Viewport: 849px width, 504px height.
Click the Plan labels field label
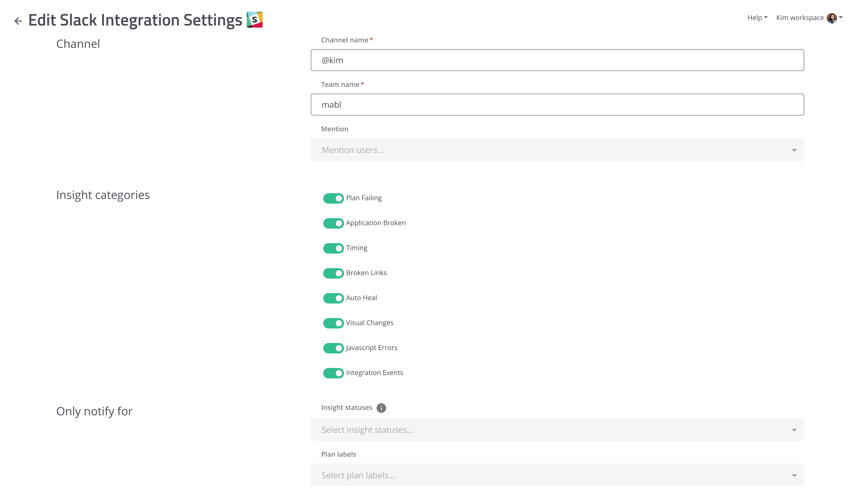pyautogui.click(x=339, y=454)
